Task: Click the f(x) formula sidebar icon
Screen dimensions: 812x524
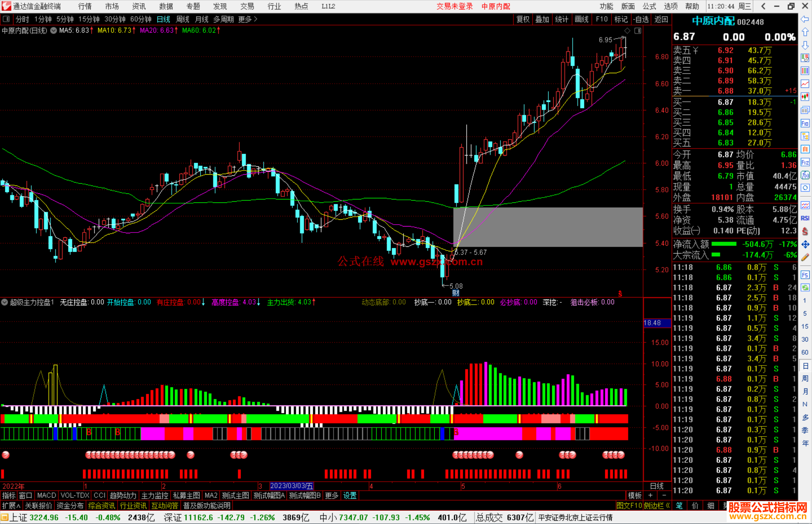Action: click(805, 175)
